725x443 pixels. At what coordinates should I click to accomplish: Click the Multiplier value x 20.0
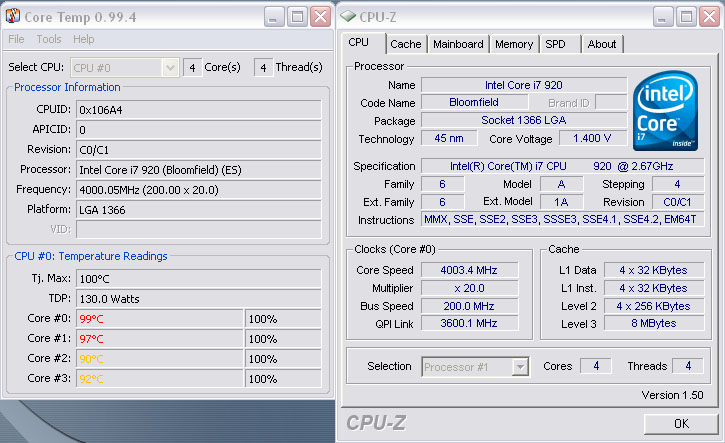click(x=469, y=288)
